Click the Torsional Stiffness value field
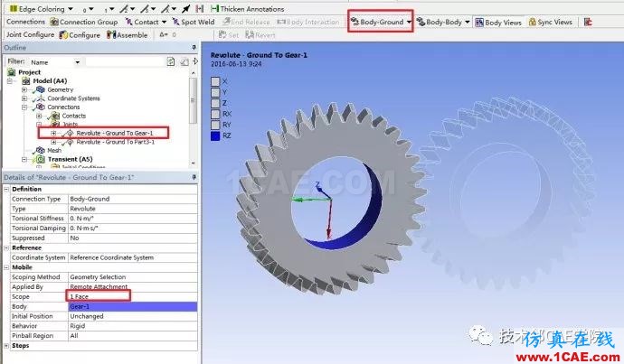Screen dimensions: 624x364 [133, 219]
